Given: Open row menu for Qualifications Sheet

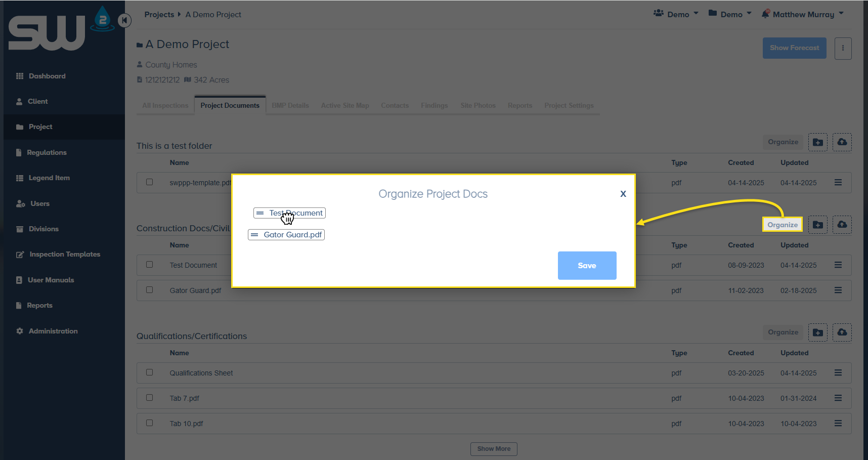Looking at the screenshot, I should [x=838, y=373].
